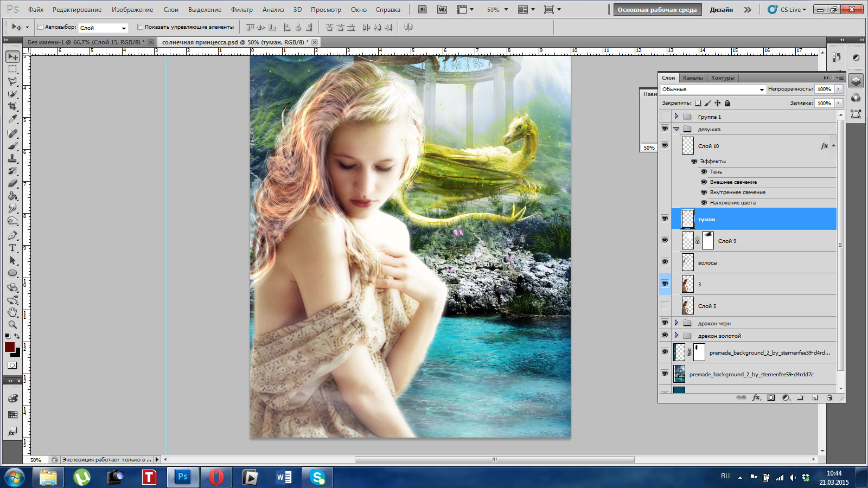Delete layer using the trash icon
This screenshot has height=488, width=868.
point(829,397)
